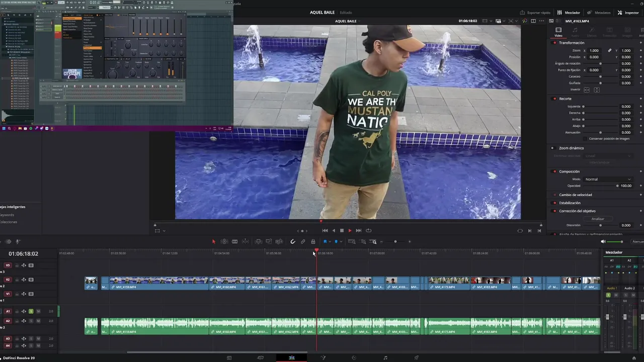This screenshot has height=362, width=644.
Task: Click the horizontal flip Invertir icon
Action: point(587,90)
